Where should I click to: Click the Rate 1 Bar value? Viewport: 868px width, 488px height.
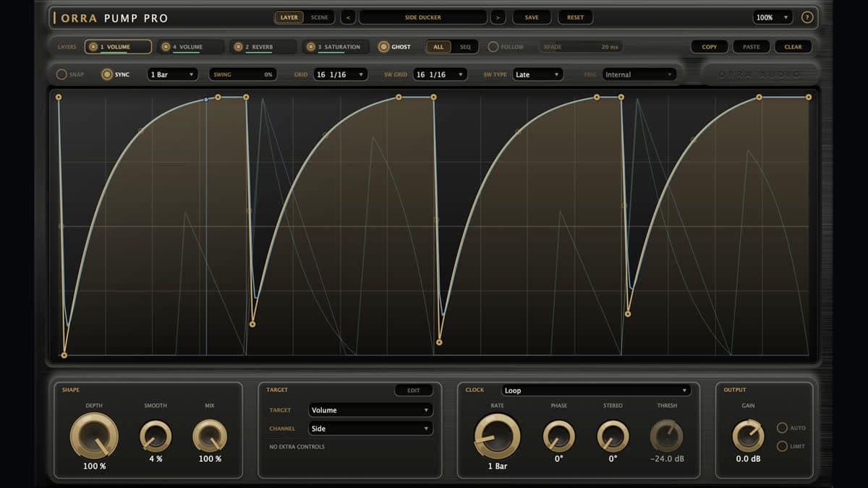click(497, 466)
